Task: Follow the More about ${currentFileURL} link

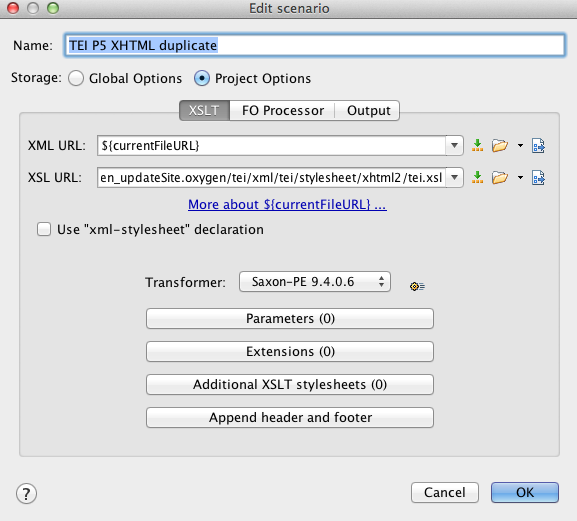Action: (x=287, y=205)
